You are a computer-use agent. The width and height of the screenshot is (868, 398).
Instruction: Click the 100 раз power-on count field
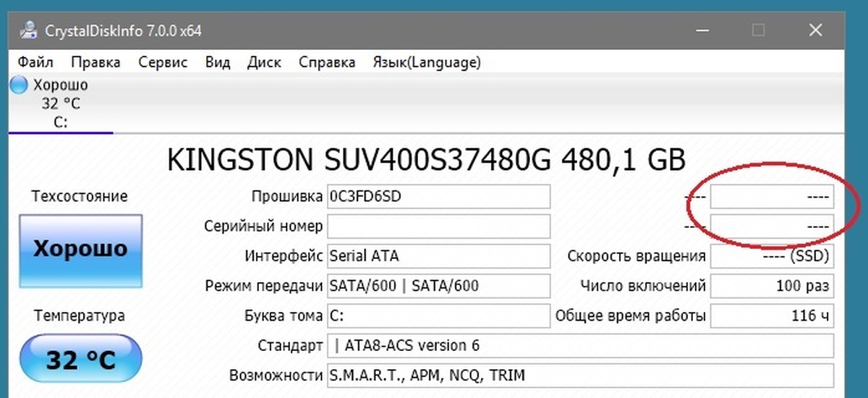click(772, 285)
